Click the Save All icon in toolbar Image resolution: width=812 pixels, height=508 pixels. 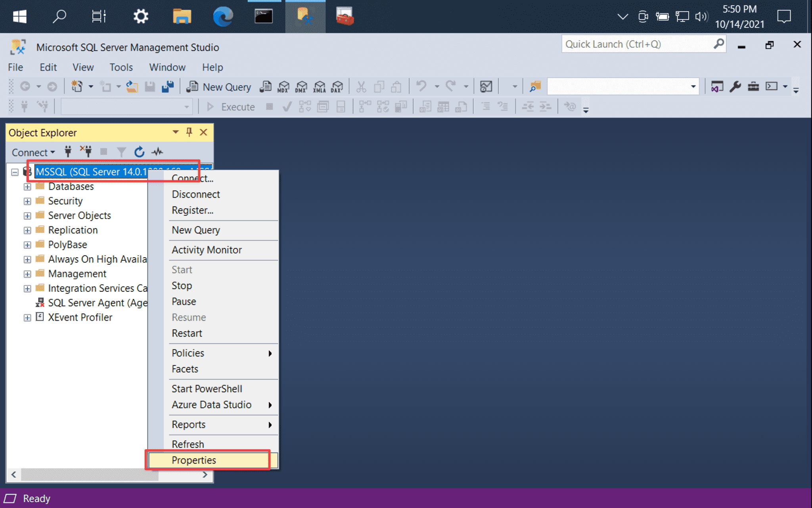(168, 87)
